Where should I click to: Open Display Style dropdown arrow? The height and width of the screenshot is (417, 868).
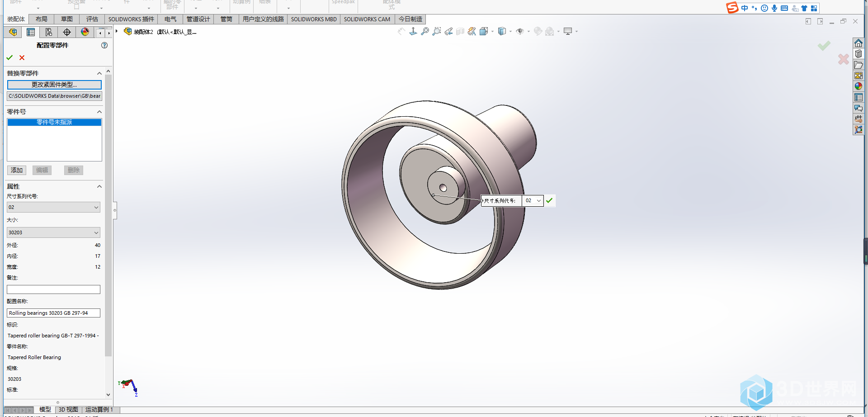point(510,32)
